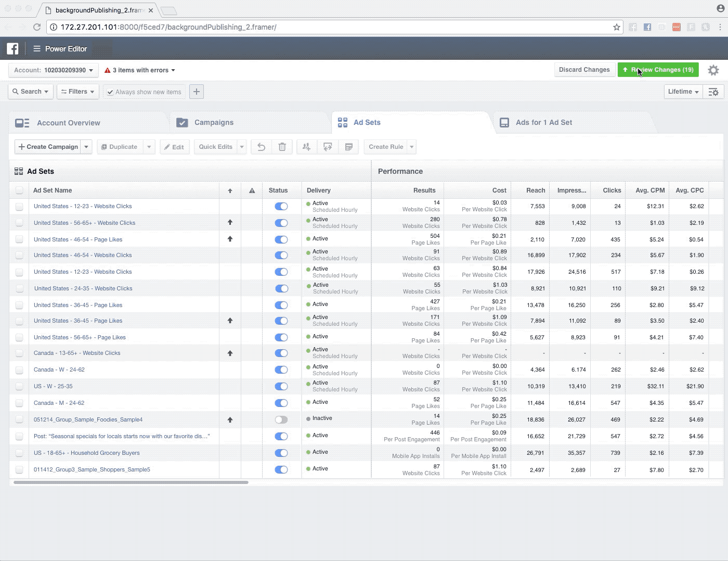728x561 pixels.
Task: Click the Facebook logo icon
Action: [x=12, y=48]
